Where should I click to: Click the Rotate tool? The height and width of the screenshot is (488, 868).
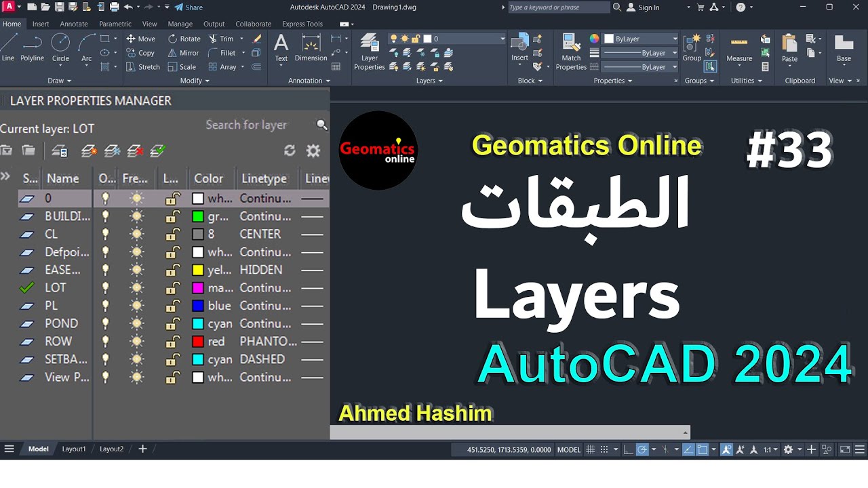[x=184, y=39]
